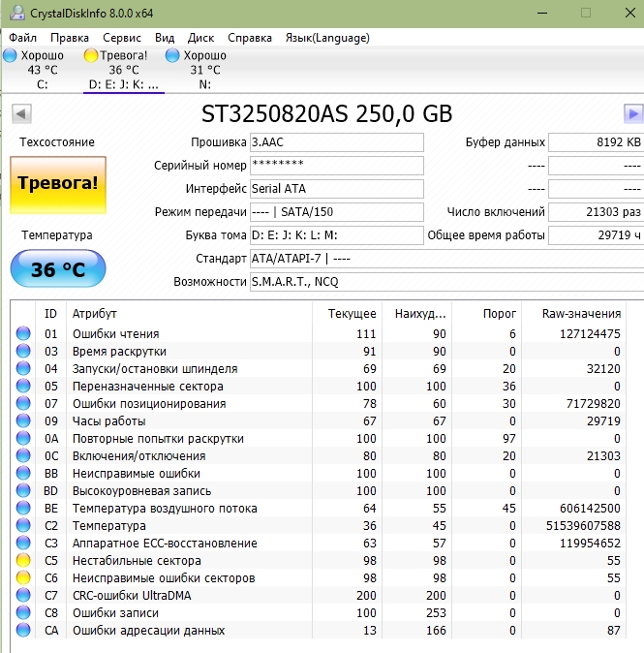Click the Прошивка 3.AAC field
The height and width of the screenshot is (653, 644).
pyautogui.click(x=336, y=142)
